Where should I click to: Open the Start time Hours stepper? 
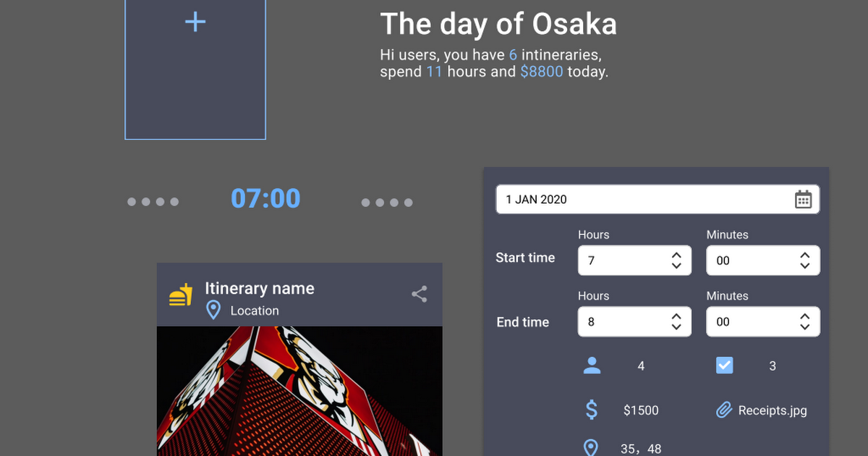(x=676, y=261)
